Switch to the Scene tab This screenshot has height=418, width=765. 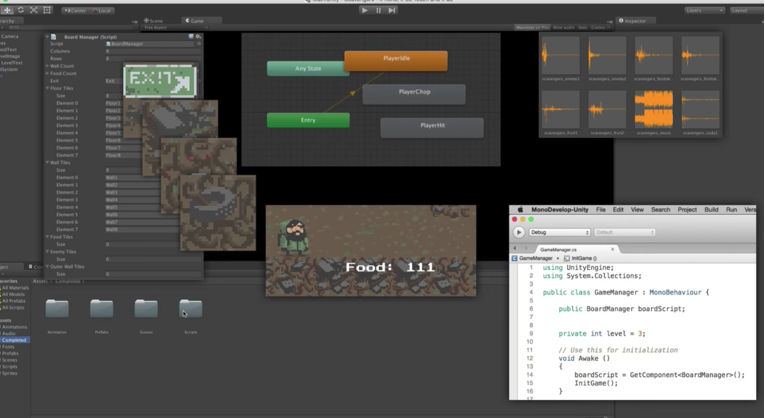[x=154, y=20]
